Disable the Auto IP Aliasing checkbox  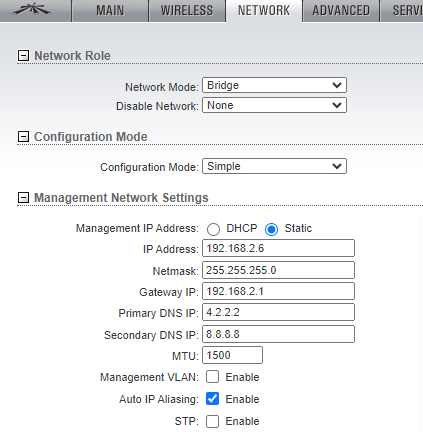coord(212,399)
